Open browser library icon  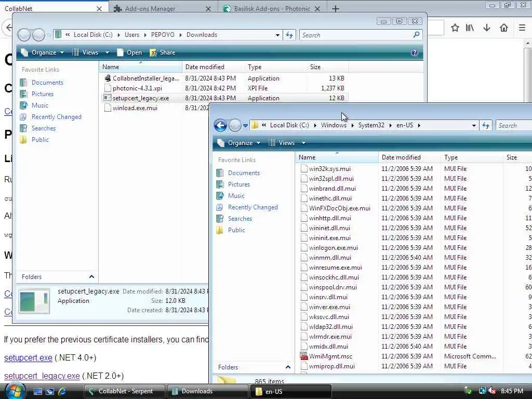click(470, 28)
